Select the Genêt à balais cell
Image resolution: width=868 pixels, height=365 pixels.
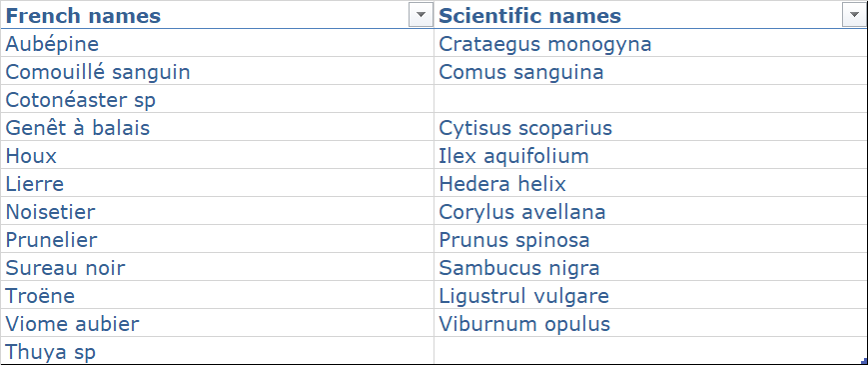(x=217, y=127)
